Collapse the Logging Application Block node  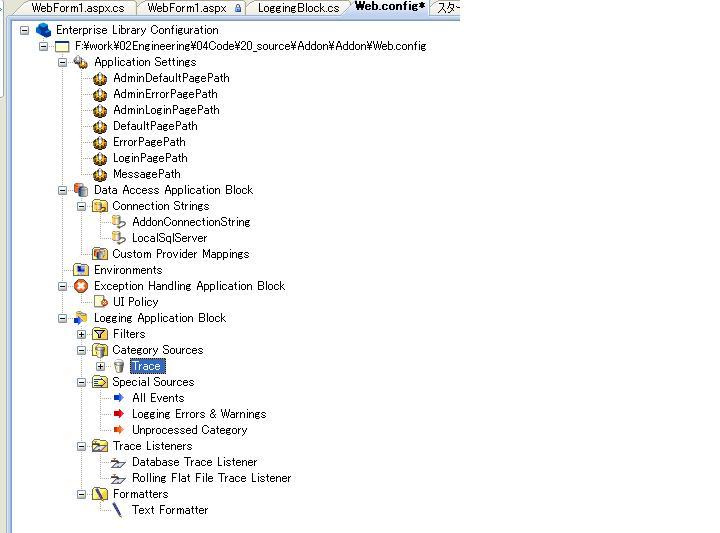(x=62, y=319)
